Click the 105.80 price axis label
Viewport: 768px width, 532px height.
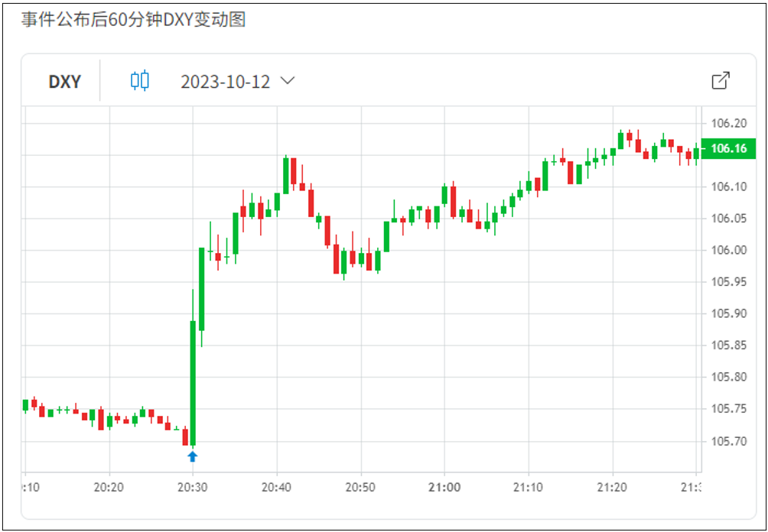pyautogui.click(x=728, y=377)
